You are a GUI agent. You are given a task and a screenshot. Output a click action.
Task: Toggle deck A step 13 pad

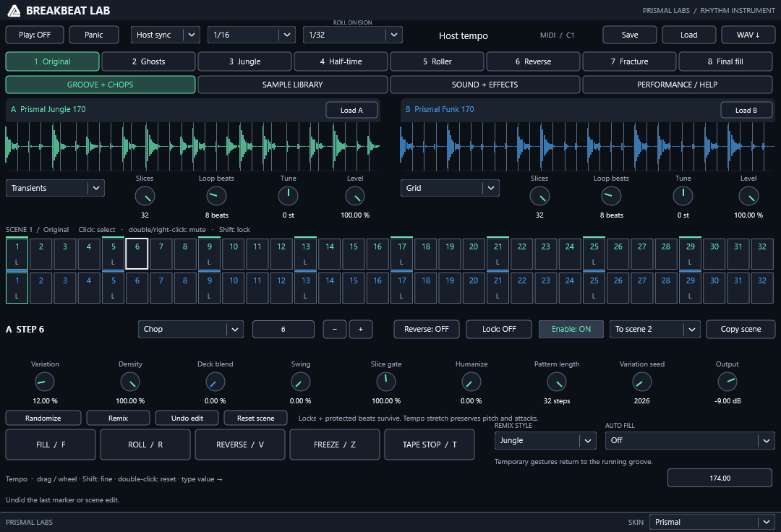(x=305, y=254)
